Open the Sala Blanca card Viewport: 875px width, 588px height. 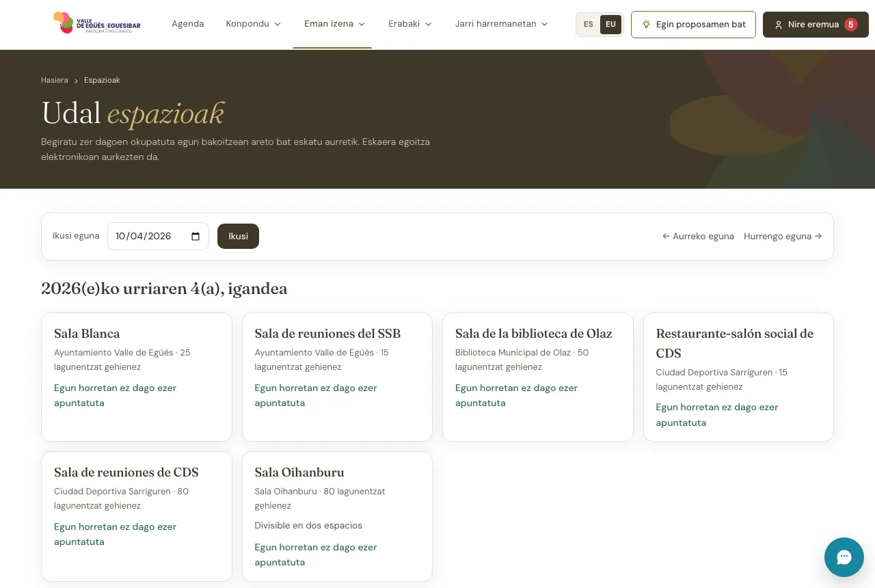[137, 377]
